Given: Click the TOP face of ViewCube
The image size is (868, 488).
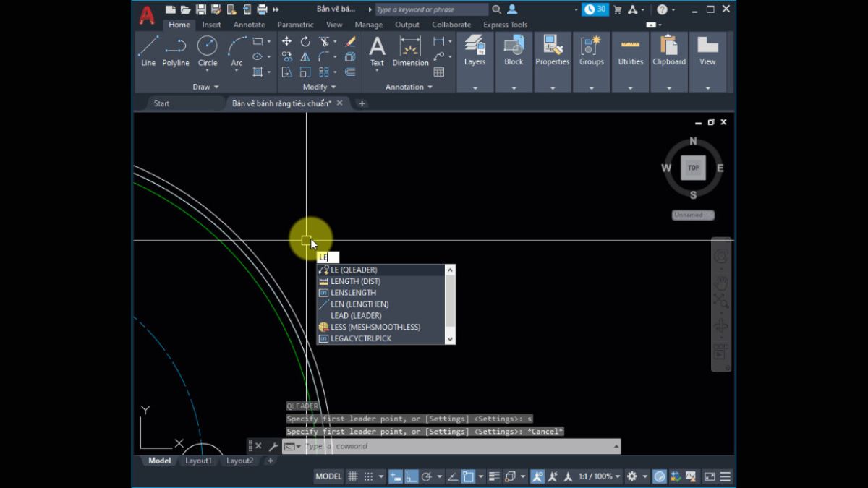Looking at the screenshot, I should pos(693,168).
